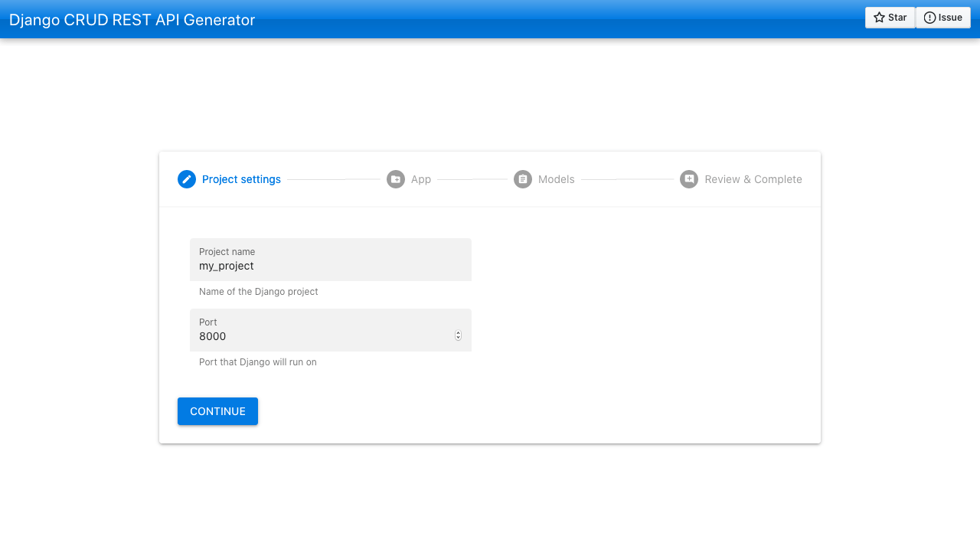
Task: Focus the Project name input field
Action: 330,266
